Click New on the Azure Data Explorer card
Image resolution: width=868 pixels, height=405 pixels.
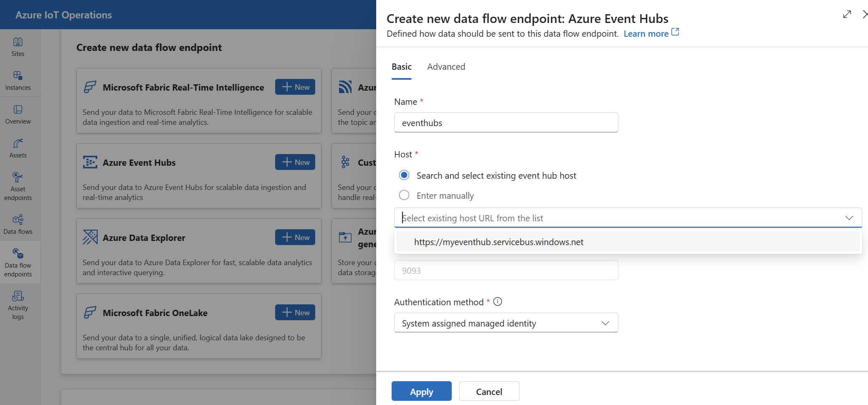click(x=295, y=237)
